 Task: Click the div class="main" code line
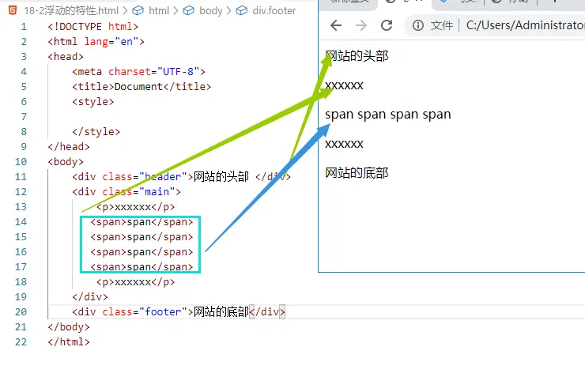[126, 192]
